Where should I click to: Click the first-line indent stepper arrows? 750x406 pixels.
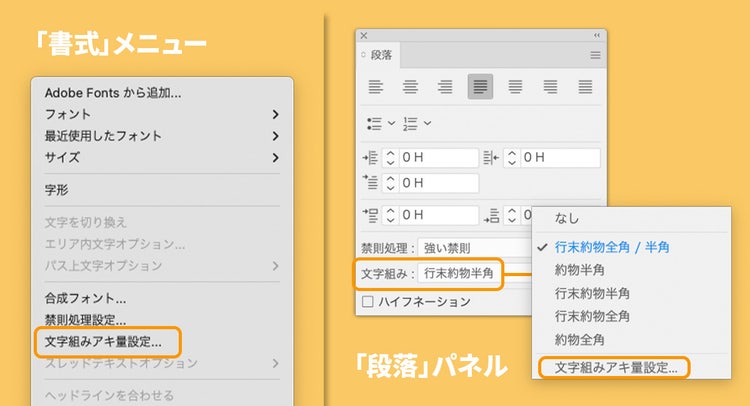point(390,183)
